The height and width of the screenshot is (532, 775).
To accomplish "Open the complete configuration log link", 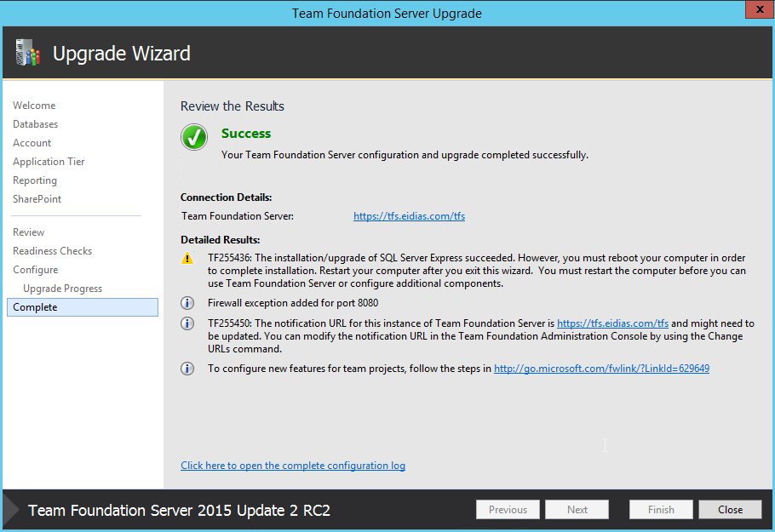I will (293, 466).
